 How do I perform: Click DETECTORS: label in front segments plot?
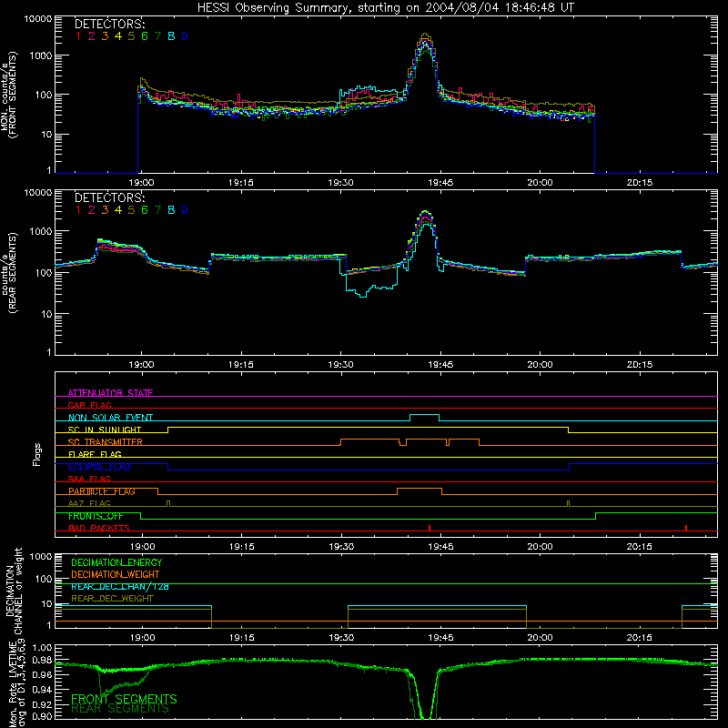point(109,25)
